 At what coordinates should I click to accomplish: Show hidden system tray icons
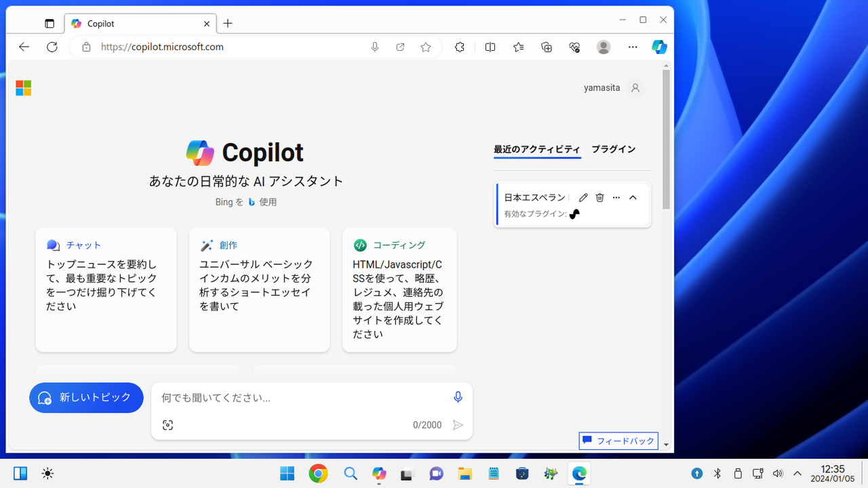(797, 474)
